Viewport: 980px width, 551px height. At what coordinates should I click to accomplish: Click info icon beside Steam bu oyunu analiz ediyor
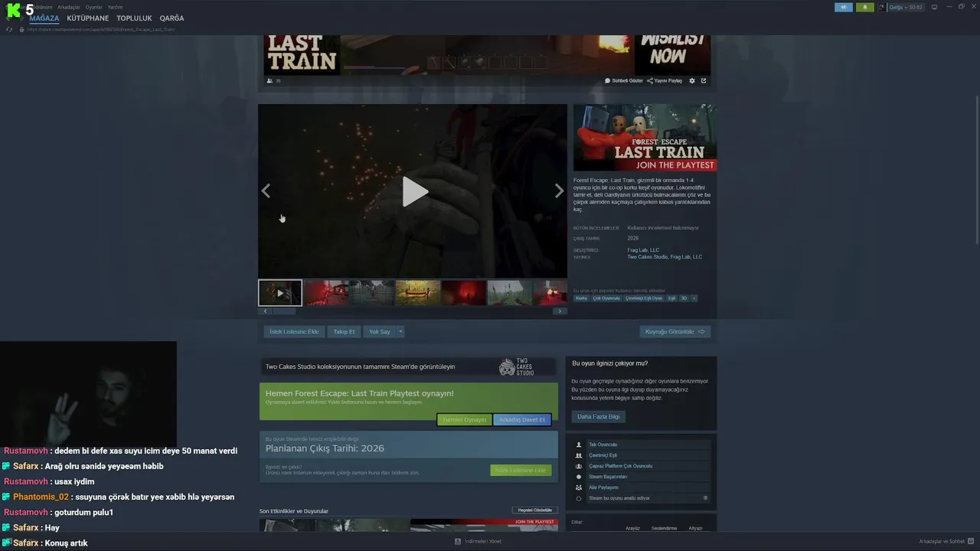click(x=705, y=498)
